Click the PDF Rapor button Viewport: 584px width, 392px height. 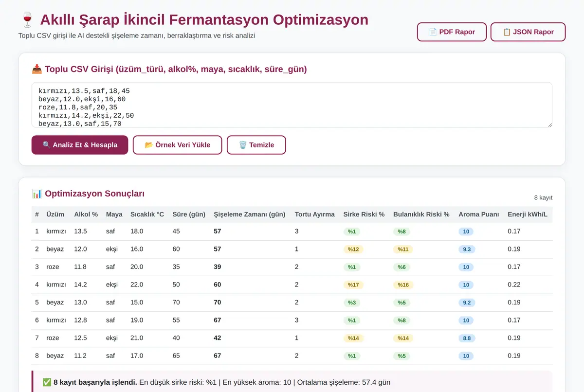452,32
